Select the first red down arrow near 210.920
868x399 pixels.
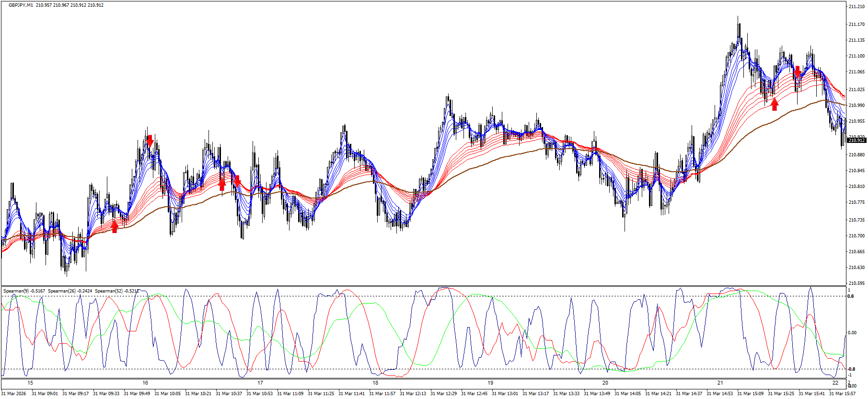(x=150, y=141)
